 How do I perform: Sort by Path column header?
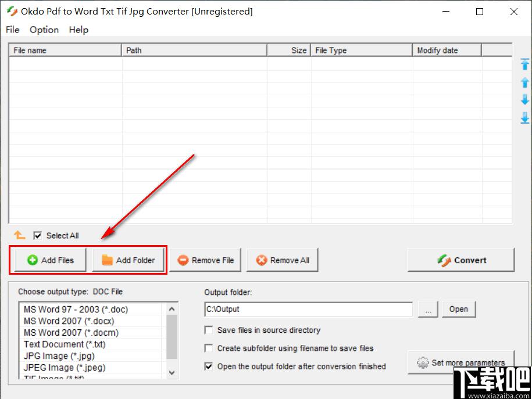(194, 50)
